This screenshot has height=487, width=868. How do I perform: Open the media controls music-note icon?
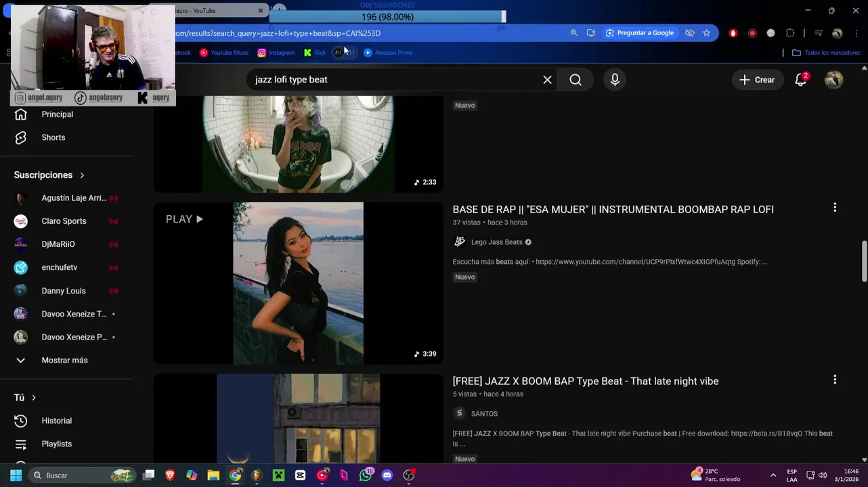point(818,33)
